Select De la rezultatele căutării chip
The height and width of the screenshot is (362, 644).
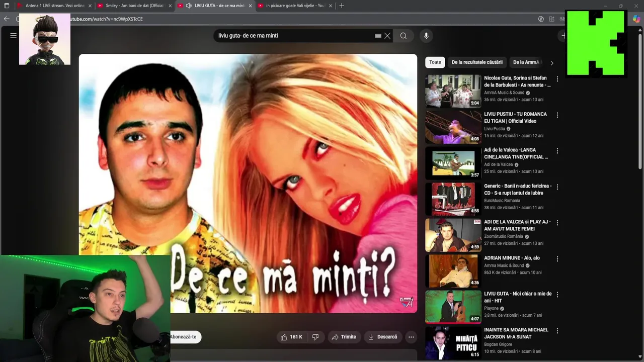(x=477, y=62)
